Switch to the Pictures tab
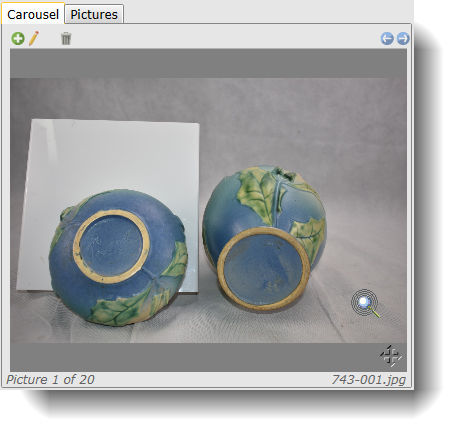 94,14
